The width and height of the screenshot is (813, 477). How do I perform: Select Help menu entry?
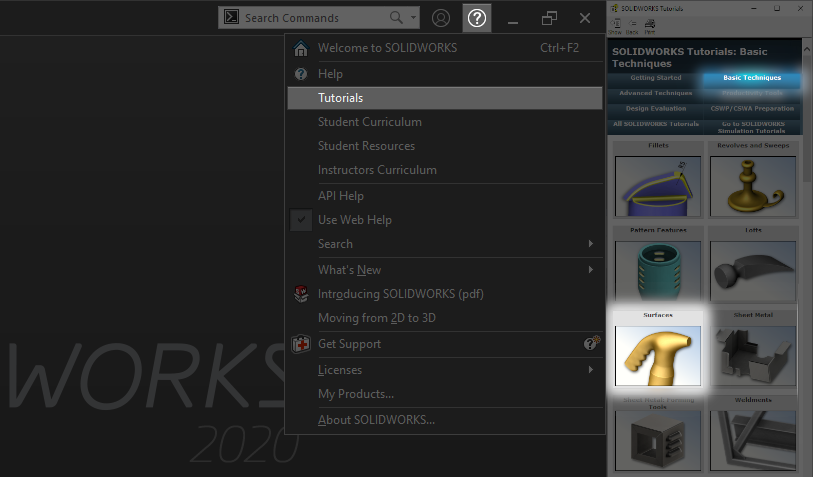click(445, 74)
